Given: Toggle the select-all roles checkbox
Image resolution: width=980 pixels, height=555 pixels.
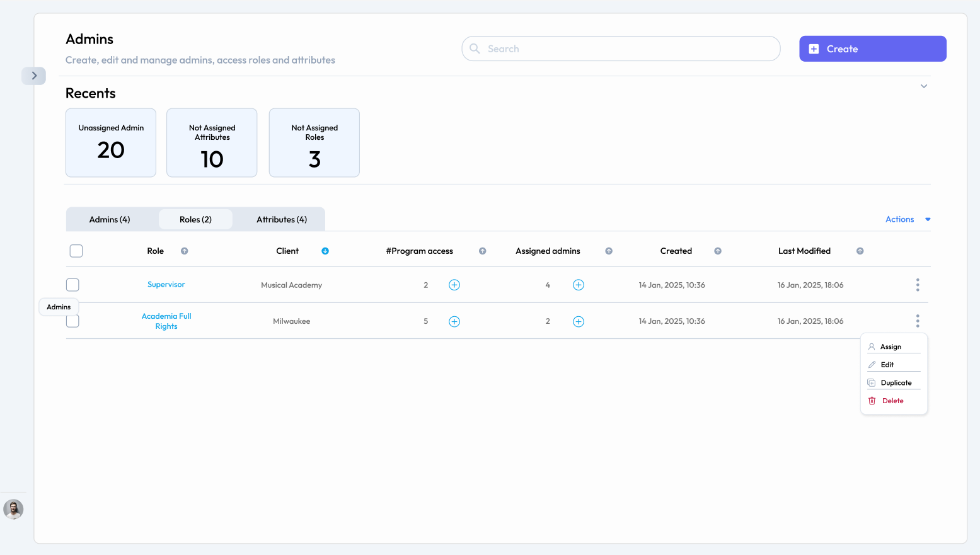Looking at the screenshot, I should pos(76,251).
